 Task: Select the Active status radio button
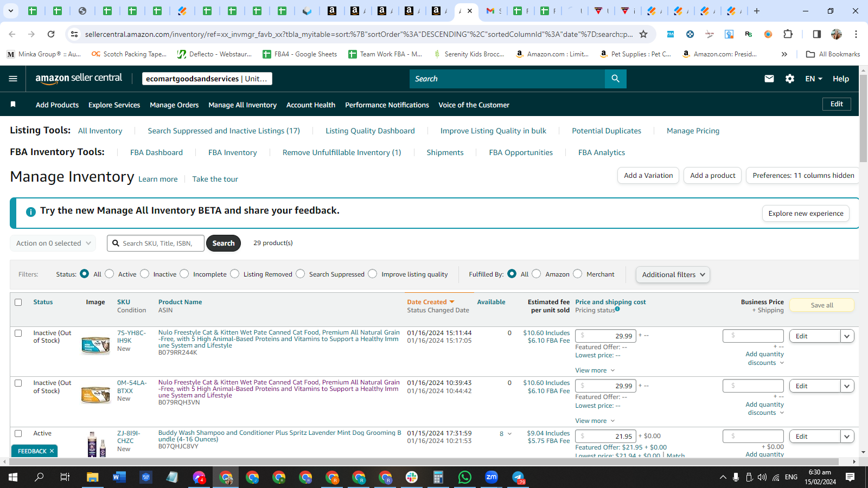[x=110, y=274]
